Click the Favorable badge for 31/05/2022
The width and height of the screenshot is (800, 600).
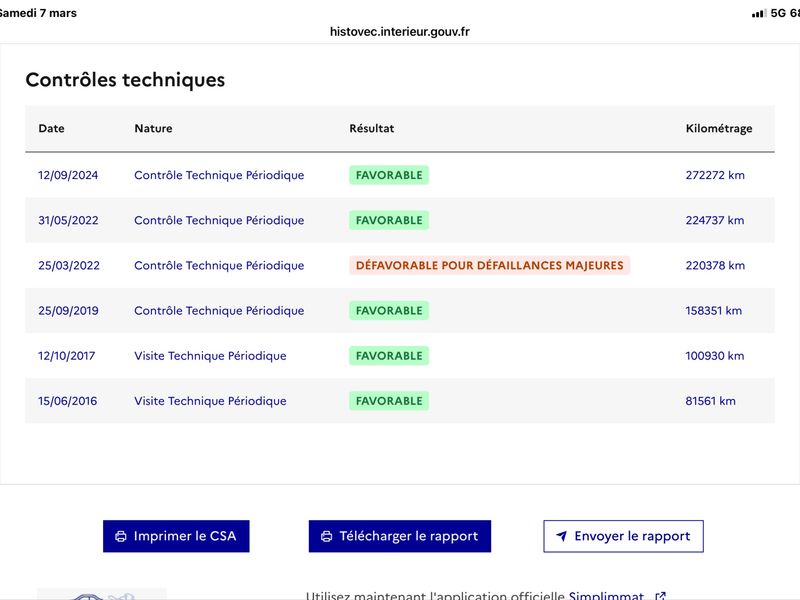pyautogui.click(x=389, y=220)
